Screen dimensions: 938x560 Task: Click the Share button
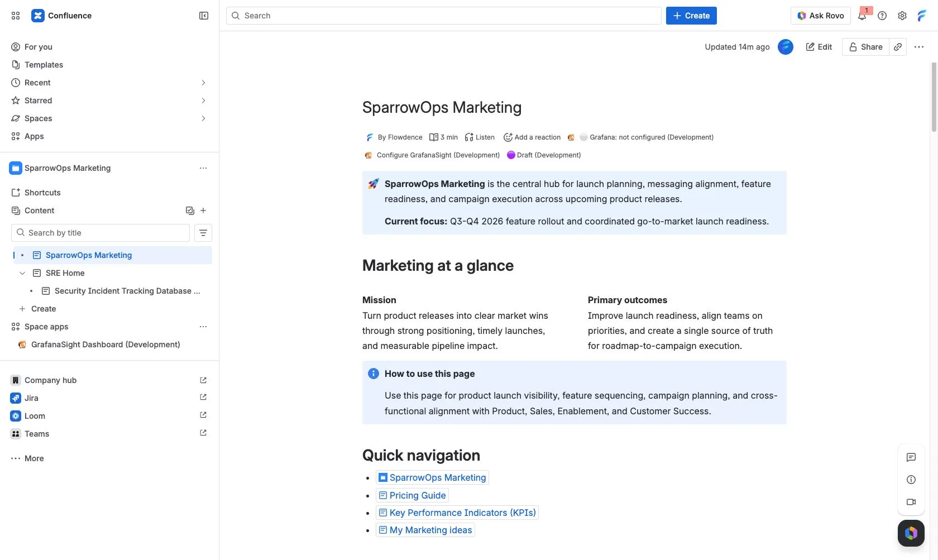(x=866, y=47)
